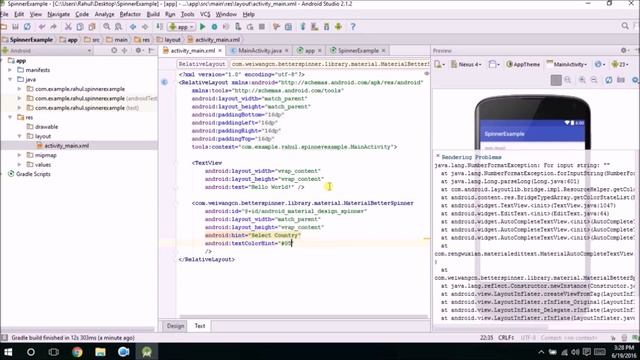Open the Android project view dropdown

click(x=47, y=51)
